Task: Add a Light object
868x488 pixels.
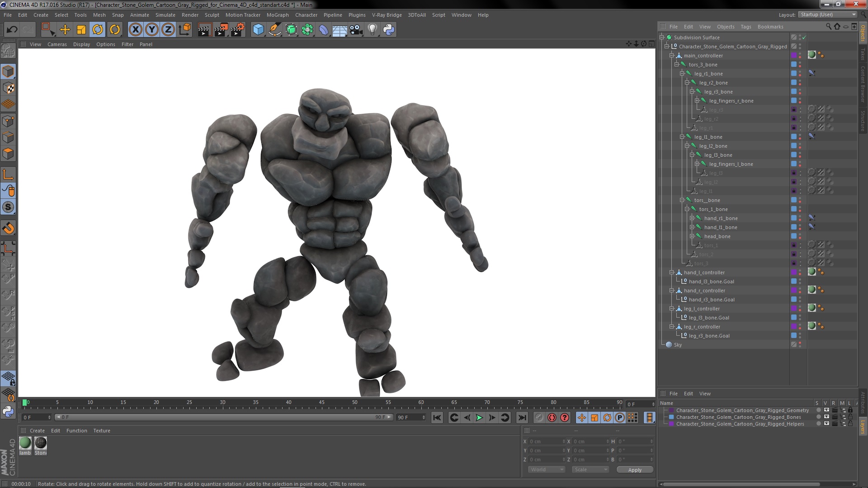Action: (372, 30)
